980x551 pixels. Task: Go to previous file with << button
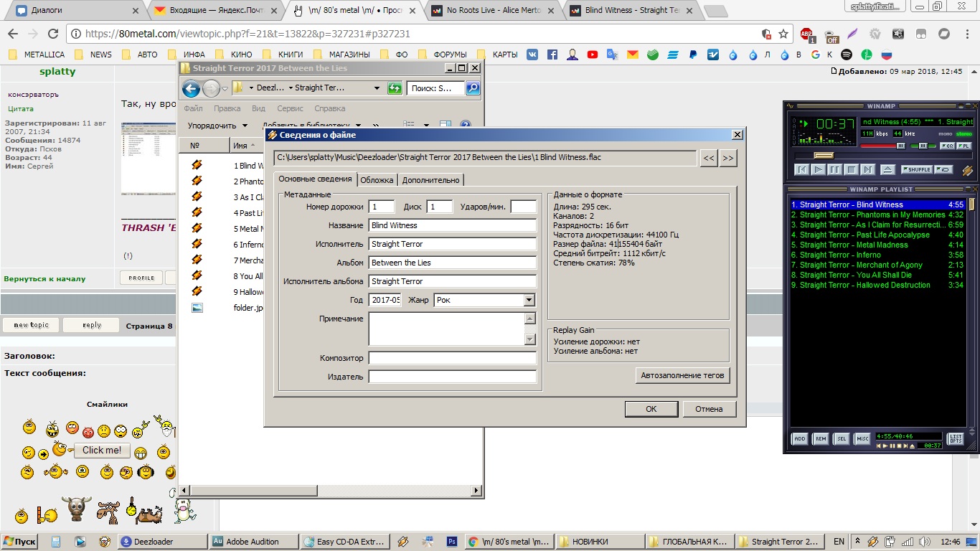click(708, 158)
